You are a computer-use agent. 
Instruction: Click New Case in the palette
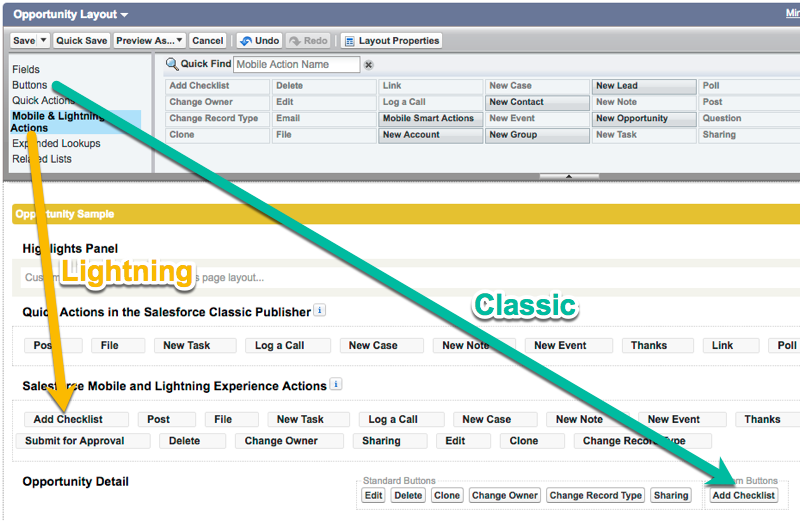point(537,86)
